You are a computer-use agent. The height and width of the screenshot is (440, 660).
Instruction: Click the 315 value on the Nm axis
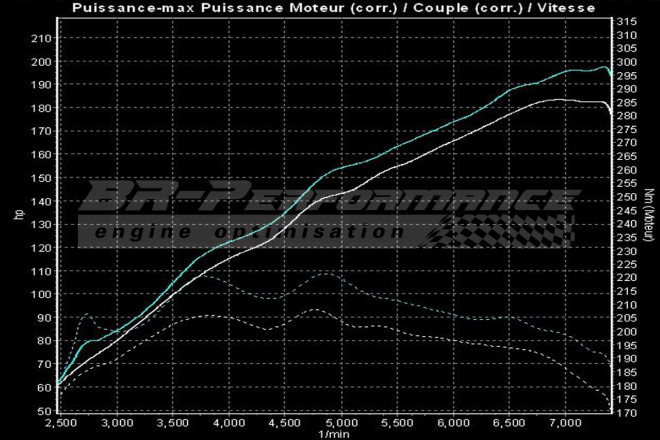pyautogui.click(x=625, y=22)
